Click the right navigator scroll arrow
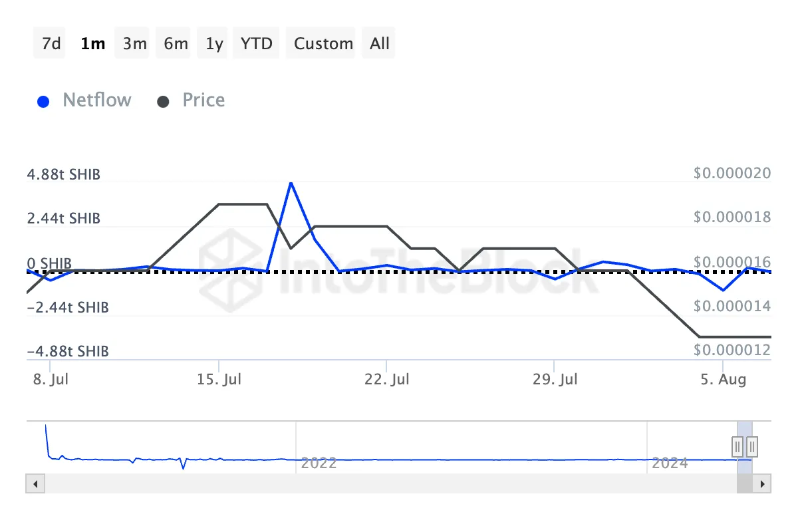Image resolution: width=798 pixels, height=532 pixels. (763, 483)
